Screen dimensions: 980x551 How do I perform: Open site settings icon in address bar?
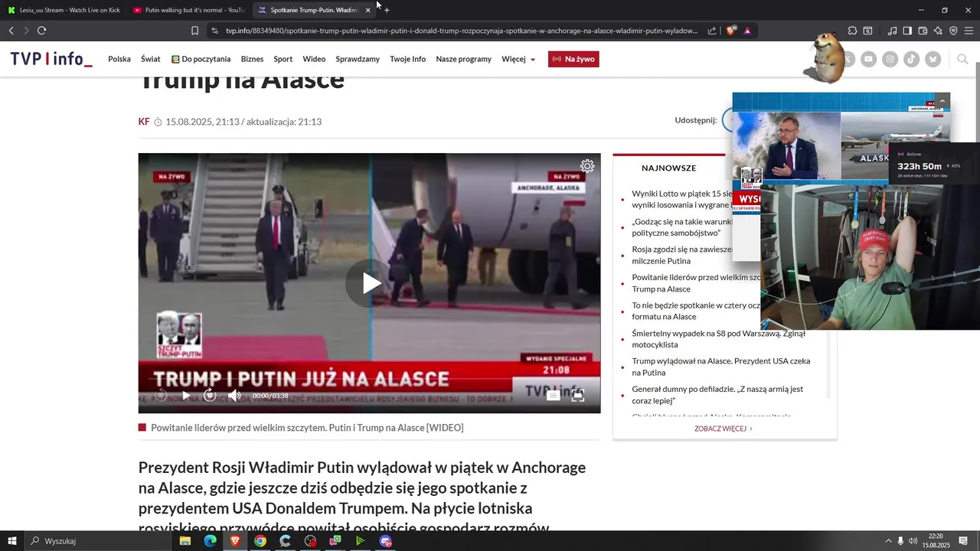tap(214, 31)
